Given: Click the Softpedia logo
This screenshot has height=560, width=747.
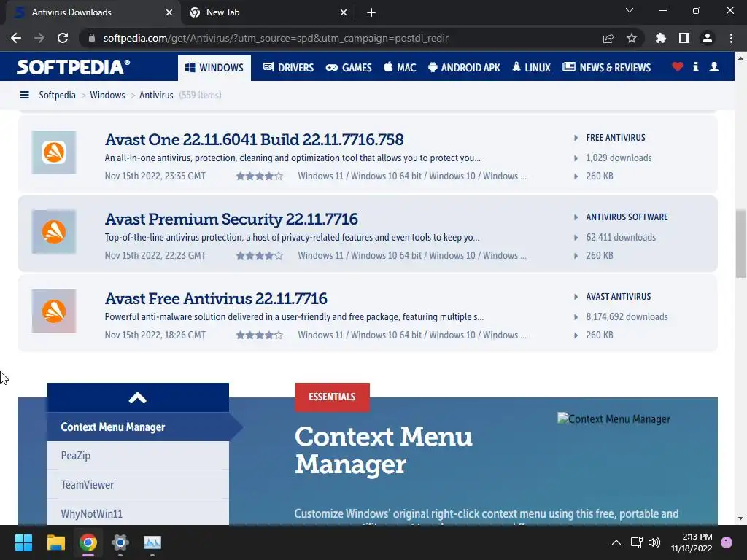Looking at the screenshot, I should (x=74, y=67).
